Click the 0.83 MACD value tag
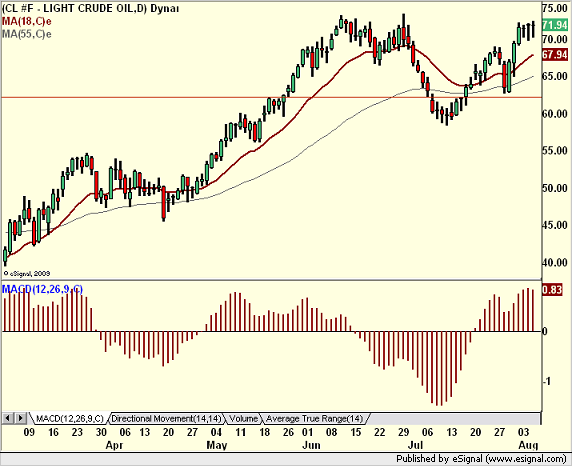Image resolution: width=572 pixels, height=466 pixels. tap(552, 290)
